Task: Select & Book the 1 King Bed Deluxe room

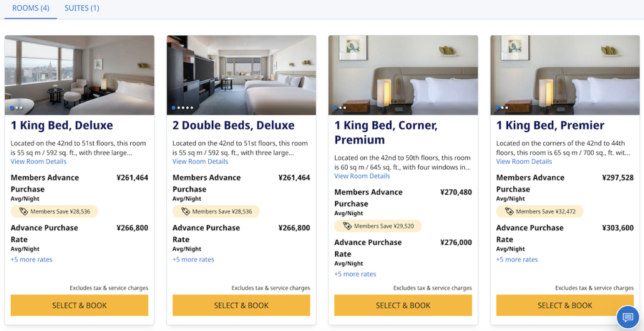Action: click(79, 305)
